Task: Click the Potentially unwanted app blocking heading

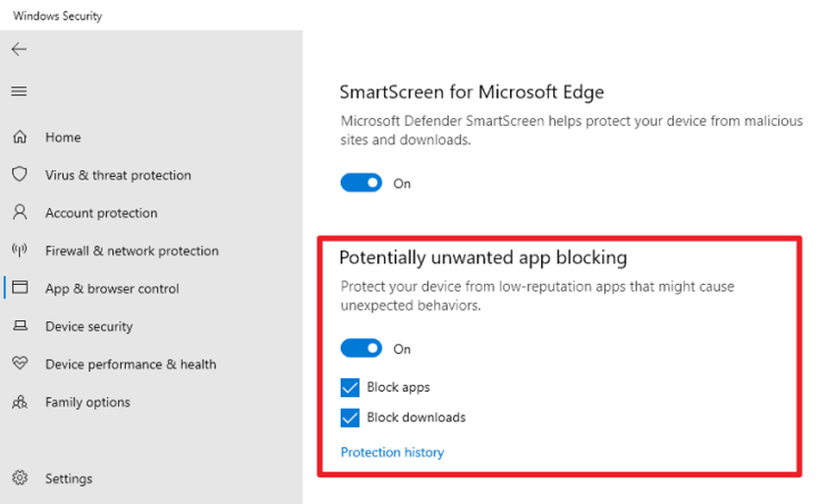Action: click(x=482, y=258)
